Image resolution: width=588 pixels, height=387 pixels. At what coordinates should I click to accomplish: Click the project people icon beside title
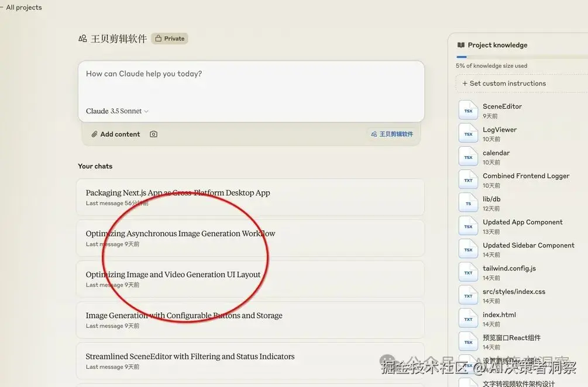click(82, 39)
